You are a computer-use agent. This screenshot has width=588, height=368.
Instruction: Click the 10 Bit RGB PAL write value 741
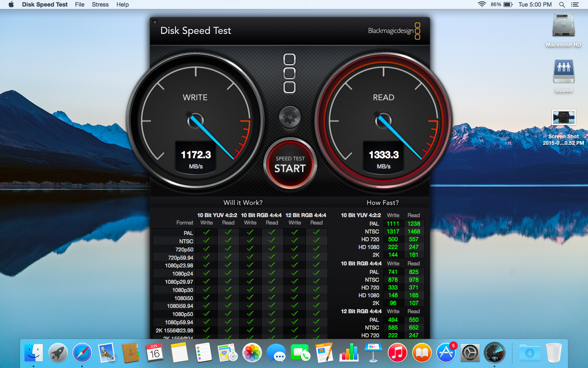393,272
